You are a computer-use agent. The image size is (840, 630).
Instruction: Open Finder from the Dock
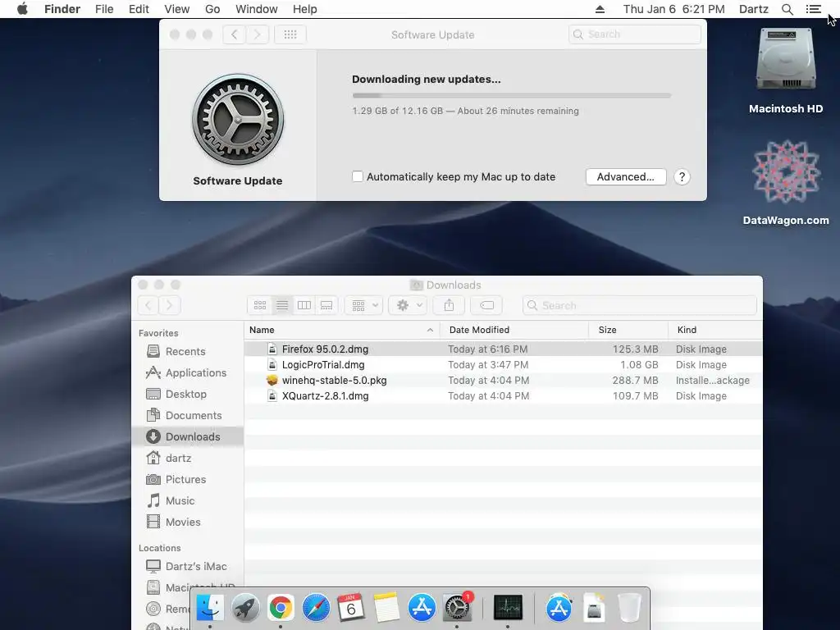click(x=210, y=608)
